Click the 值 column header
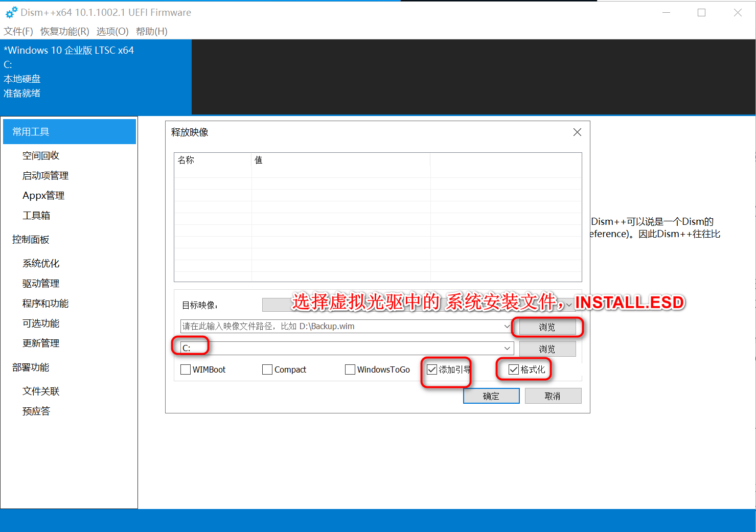This screenshot has height=532, width=756. [x=341, y=160]
